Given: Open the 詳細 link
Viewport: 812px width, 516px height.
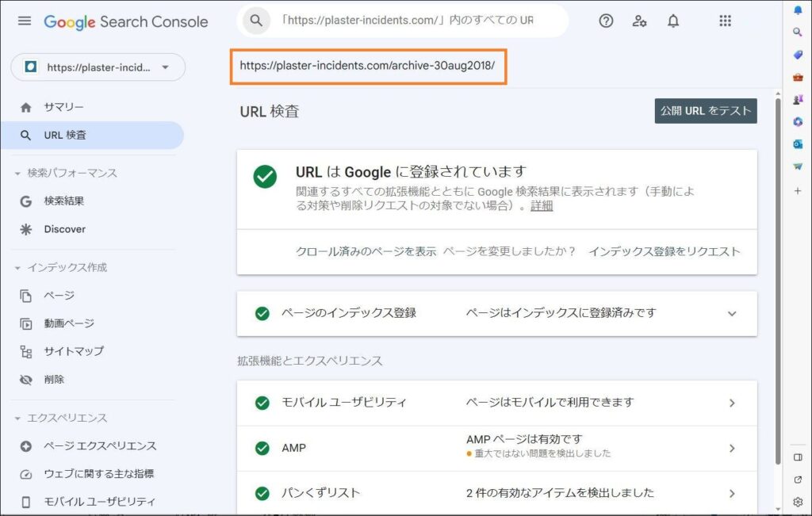Looking at the screenshot, I should [541, 206].
